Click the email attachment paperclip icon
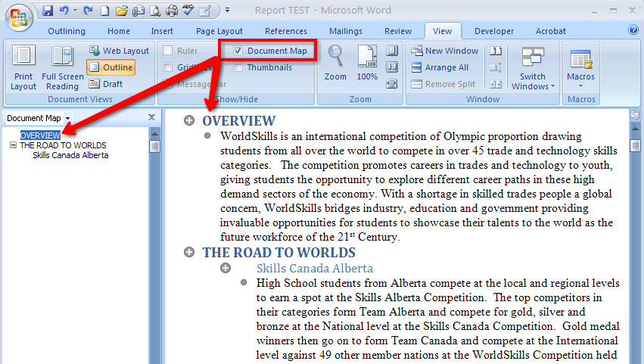 [138, 11]
